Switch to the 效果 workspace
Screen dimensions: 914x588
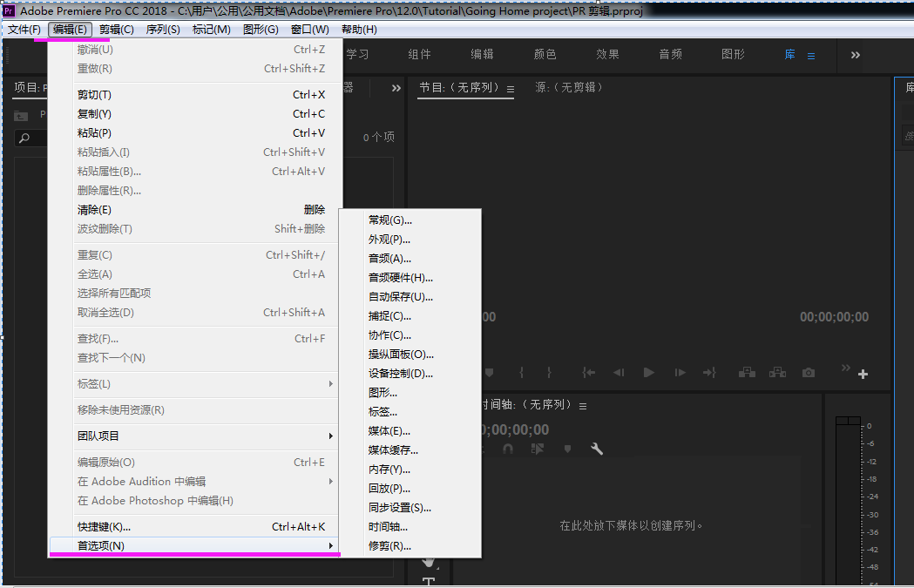tap(607, 54)
